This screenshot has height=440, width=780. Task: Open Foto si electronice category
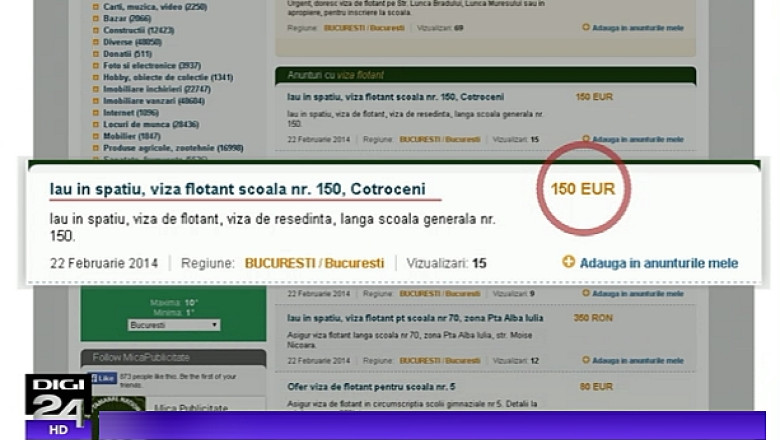pyautogui.click(x=152, y=66)
